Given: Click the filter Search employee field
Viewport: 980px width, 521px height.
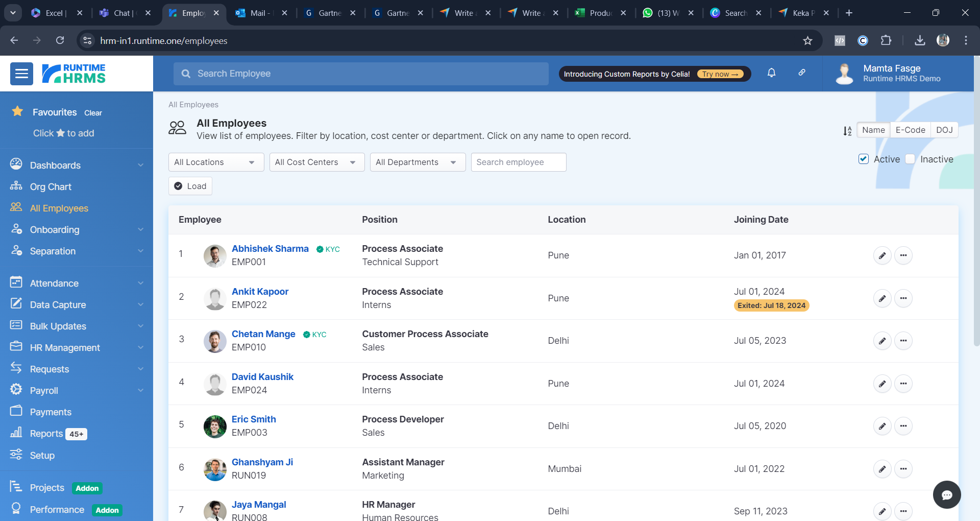Looking at the screenshot, I should pyautogui.click(x=519, y=162).
